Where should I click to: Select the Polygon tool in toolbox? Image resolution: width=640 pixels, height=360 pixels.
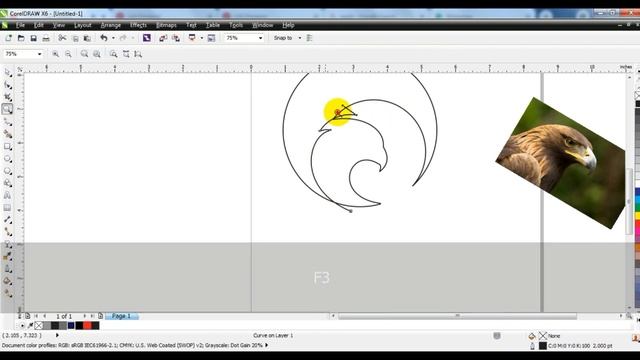[7, 171]
